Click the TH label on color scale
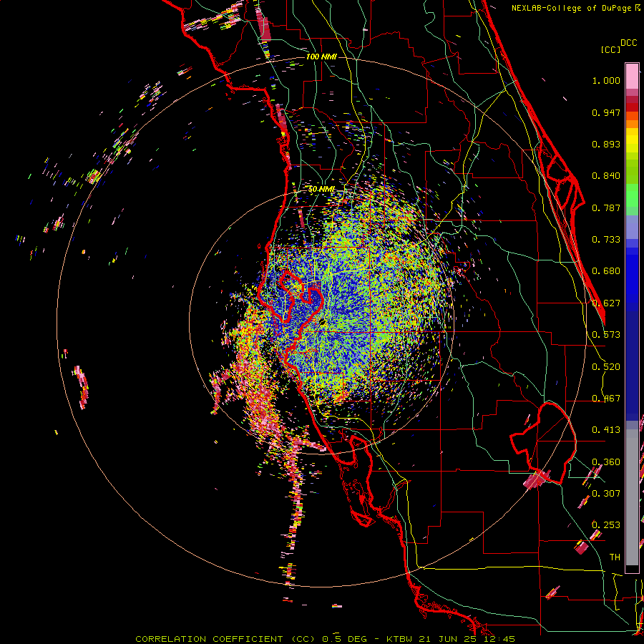The width and height of the screenshot is (644, 644). [615, 557]
